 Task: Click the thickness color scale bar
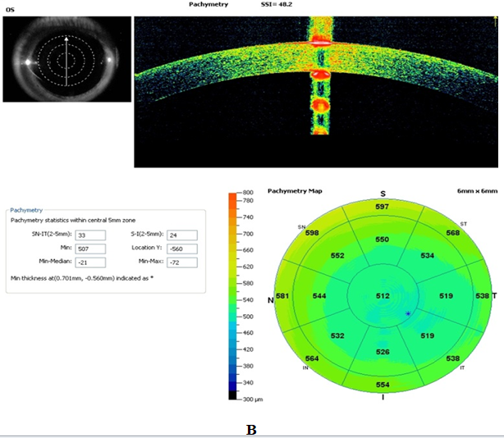pos(235,294)
